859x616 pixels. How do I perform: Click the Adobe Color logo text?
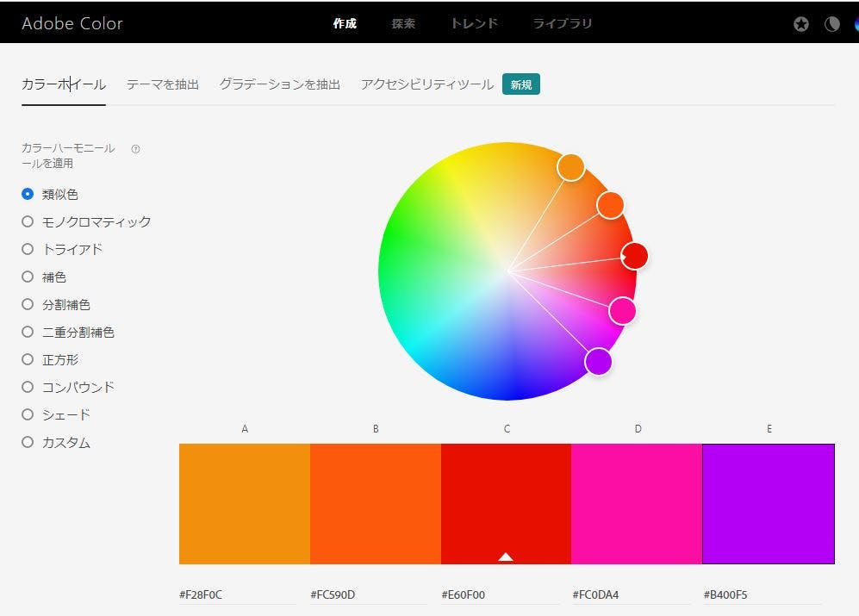[72, 23]
